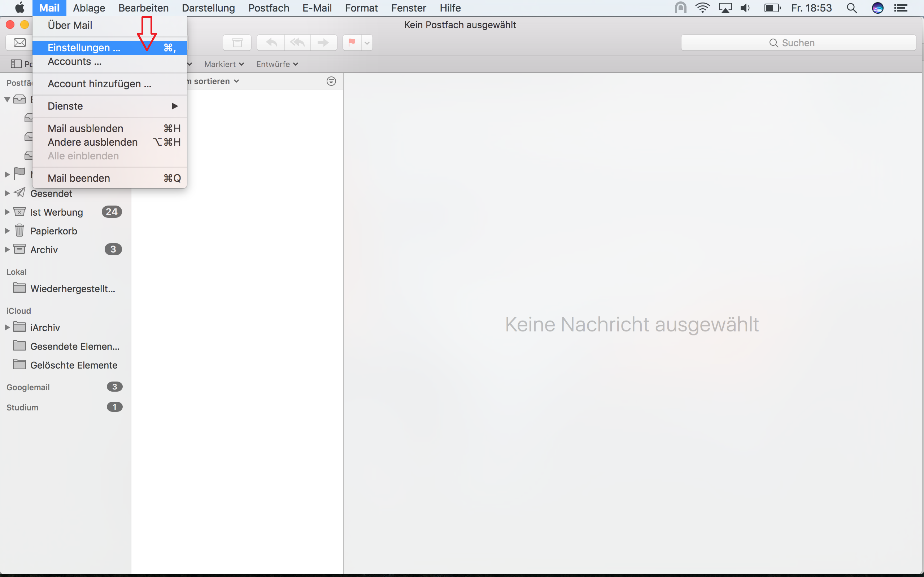The height and width of the screenshot is (577, 924).
Task: Expand the iArchiv folder triangle
Action: 7,327
